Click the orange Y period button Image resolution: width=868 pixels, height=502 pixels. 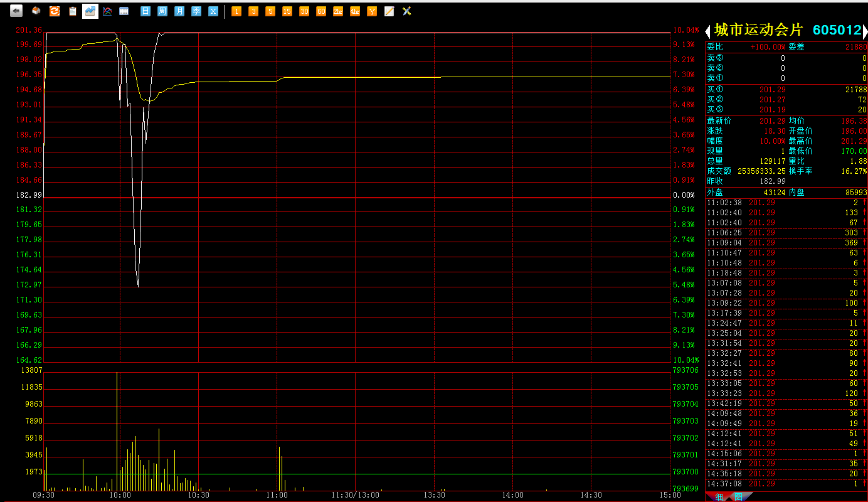coord(372,11)
